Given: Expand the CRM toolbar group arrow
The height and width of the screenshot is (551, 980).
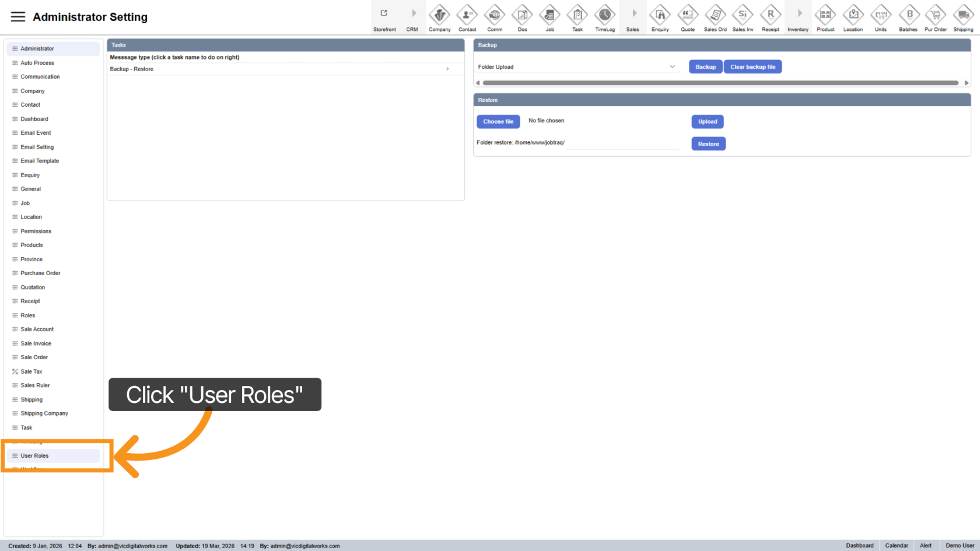Looking at the screenshot, I should click(x=413, y=14).
